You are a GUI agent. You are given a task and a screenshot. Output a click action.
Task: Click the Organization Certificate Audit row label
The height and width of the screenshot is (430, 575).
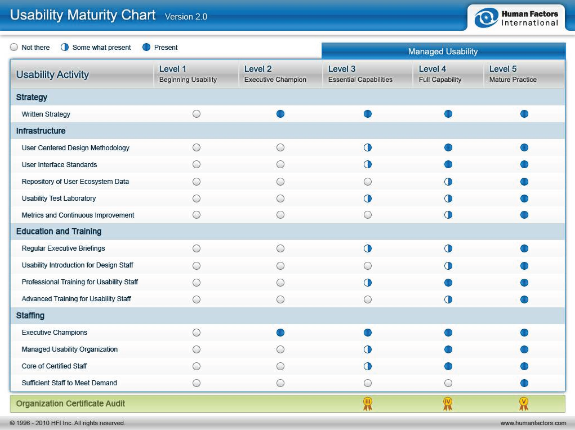tap(70, 404)
